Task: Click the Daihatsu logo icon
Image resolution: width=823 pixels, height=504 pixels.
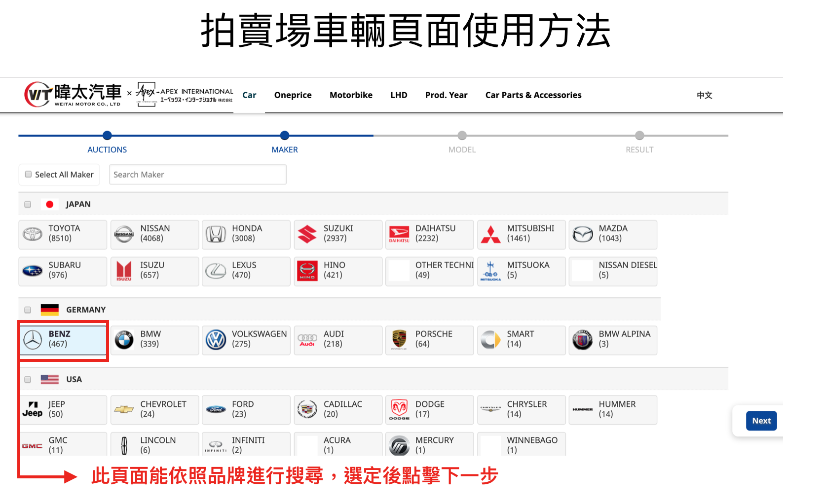Action: pos(399,234)
